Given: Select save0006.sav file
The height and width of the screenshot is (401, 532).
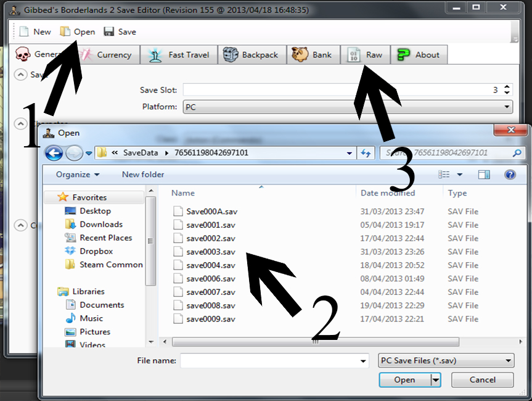Looking at the screenshot, I should pos(211,279).
